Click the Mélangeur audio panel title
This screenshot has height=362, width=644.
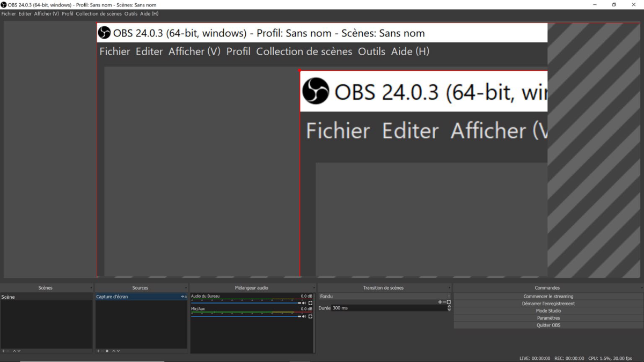click(252, 288)
